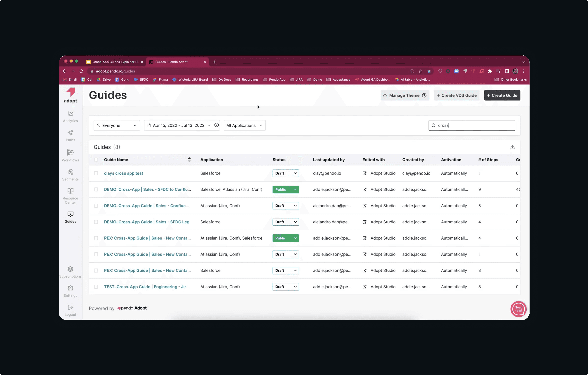588x375 pixels.
Task: Click the date range info icon
Action: click(x=216, y=125)
